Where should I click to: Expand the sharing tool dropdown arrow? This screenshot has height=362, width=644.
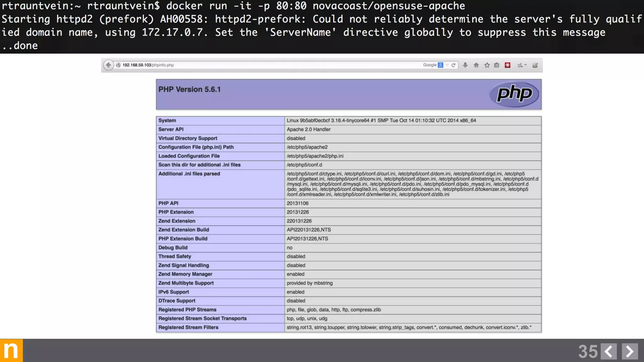coord(525,65)
